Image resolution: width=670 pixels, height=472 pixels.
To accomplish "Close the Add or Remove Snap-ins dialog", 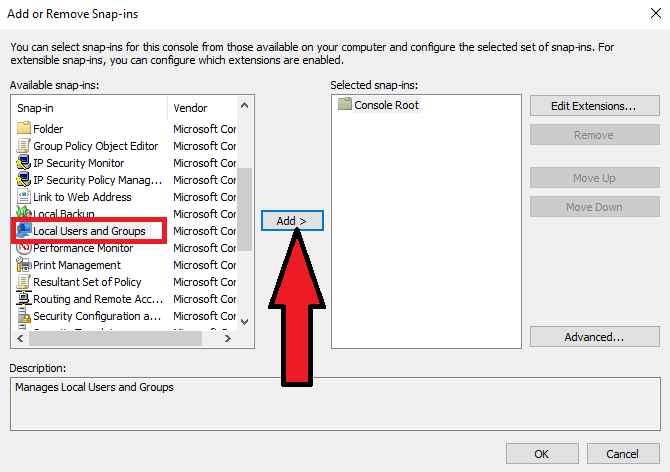I will [650, 14].
